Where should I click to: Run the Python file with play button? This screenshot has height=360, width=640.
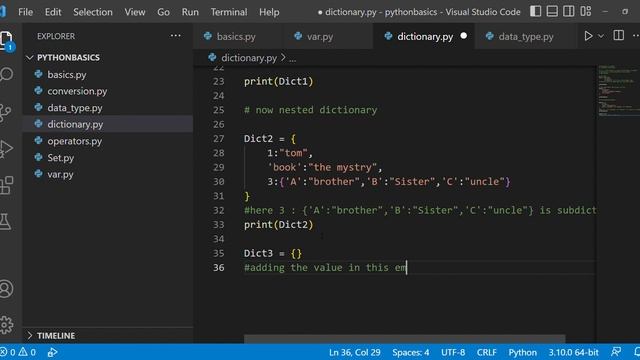coord(588,36)
